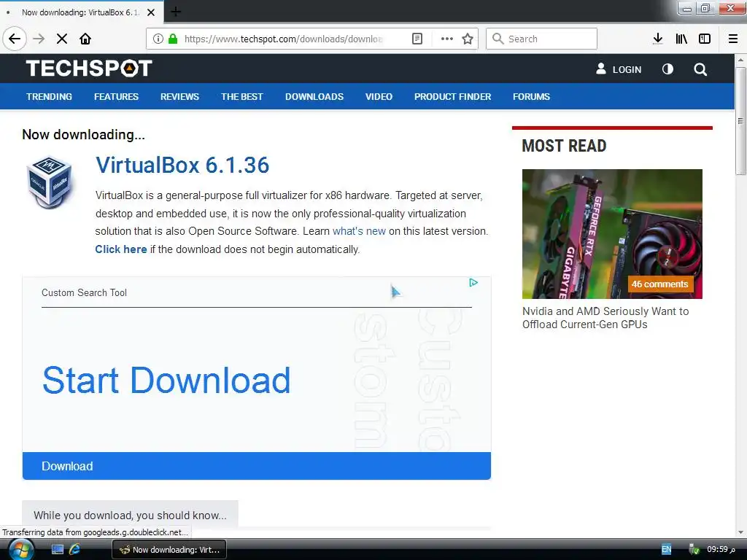Click the Start Download ad text

click(166, 380)
